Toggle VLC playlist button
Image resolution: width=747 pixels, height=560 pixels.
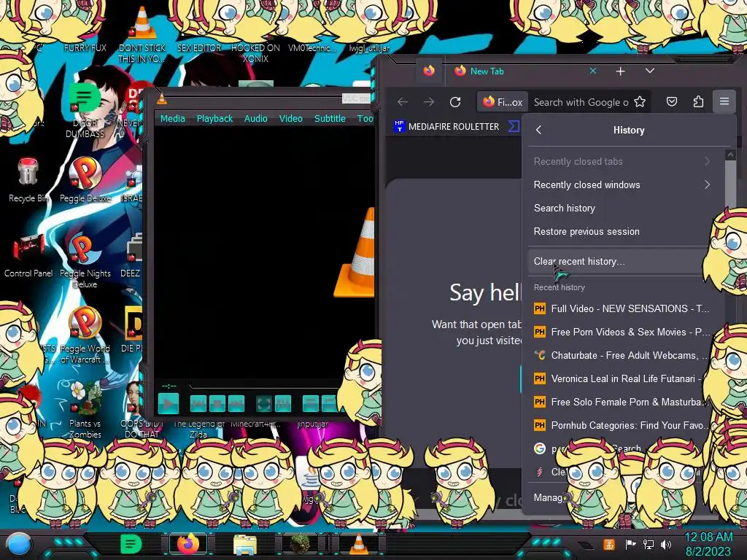point(311,404)
